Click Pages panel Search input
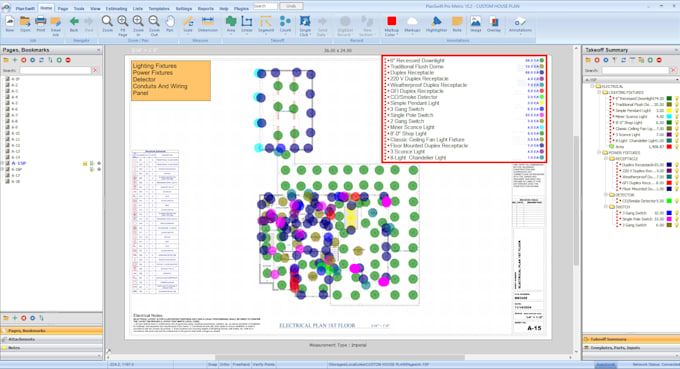This screenshot has height=369, width=680. (56, 70)
